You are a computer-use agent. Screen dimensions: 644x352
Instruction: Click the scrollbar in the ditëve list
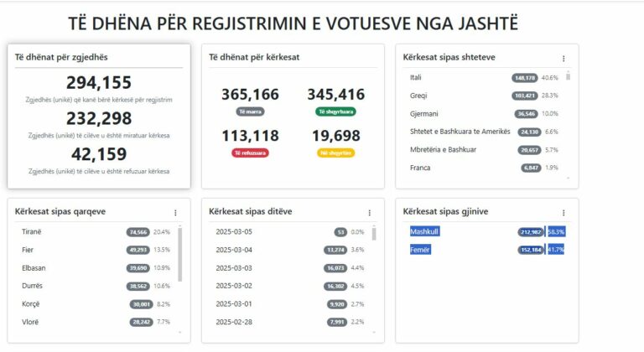point(374,251)
